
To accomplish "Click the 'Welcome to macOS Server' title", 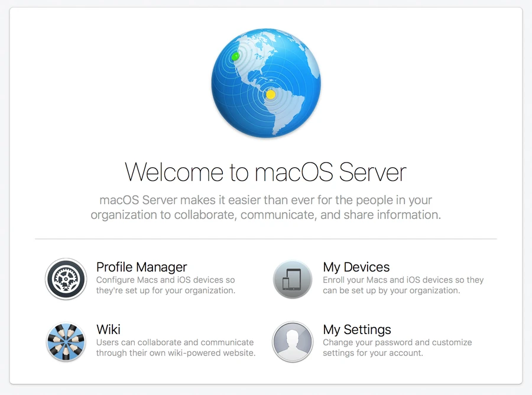I will click(x=265, y=172).
